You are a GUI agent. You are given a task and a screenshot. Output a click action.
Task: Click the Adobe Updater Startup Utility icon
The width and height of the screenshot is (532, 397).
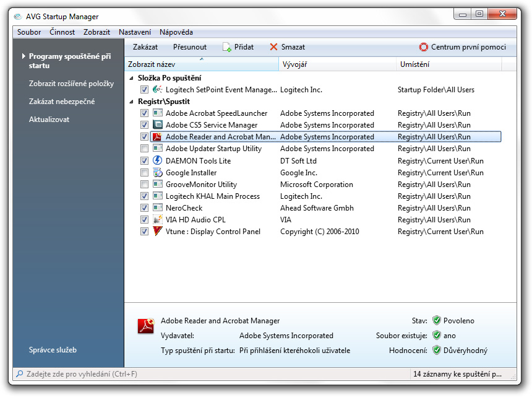click(157, 149)
